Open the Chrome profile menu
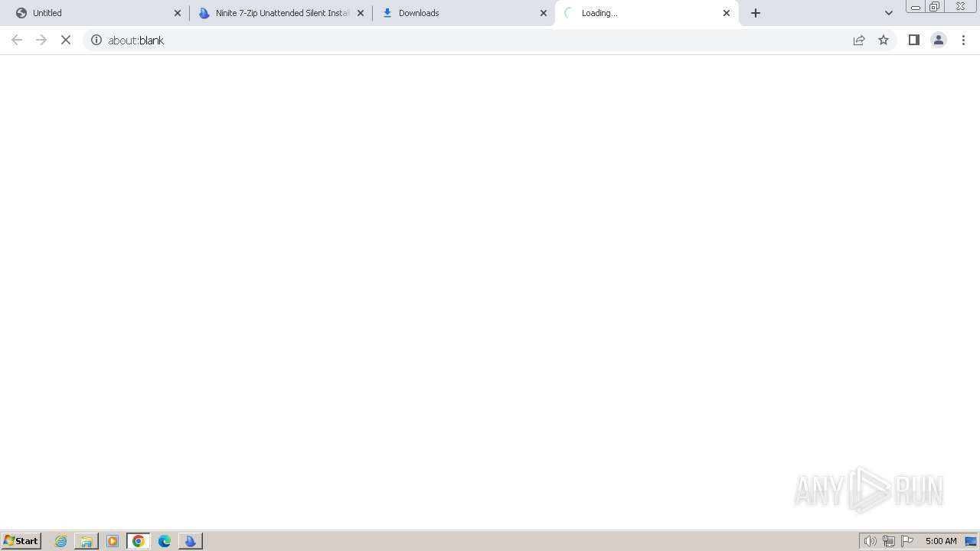Image resolution: width=980 pixels, height=551 pixels. coord(939,40)
